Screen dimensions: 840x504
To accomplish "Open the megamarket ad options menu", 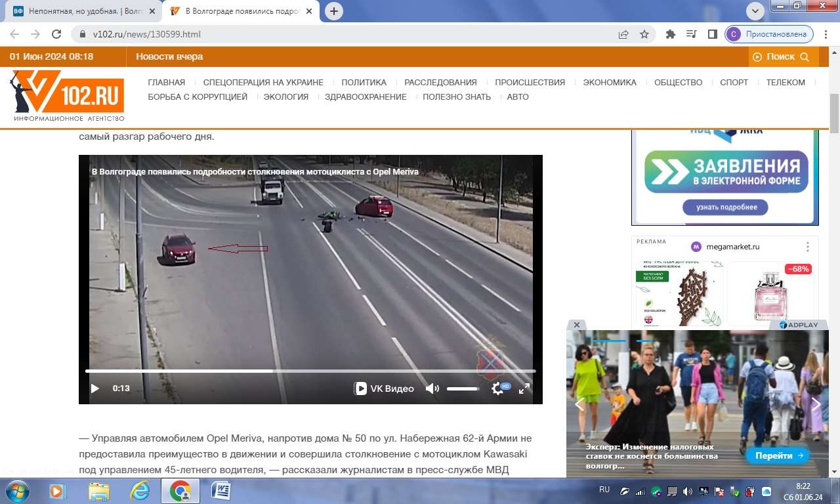I will (x=808, y=247).
